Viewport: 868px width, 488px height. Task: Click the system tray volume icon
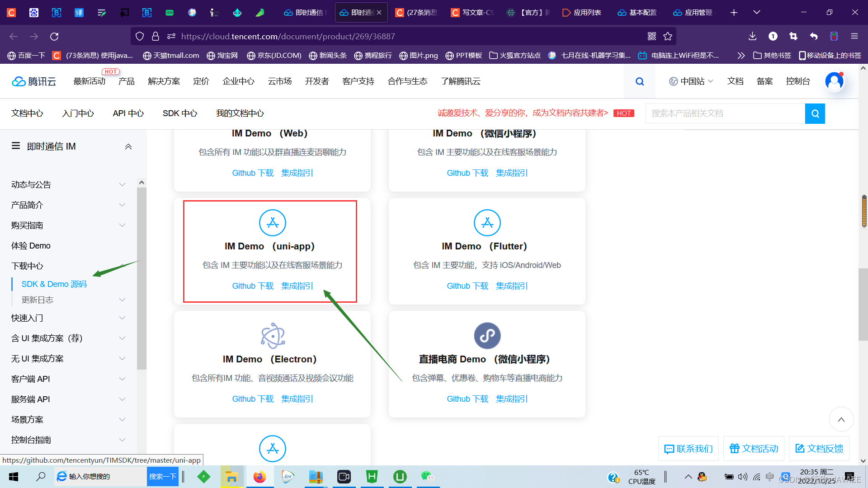742,477
